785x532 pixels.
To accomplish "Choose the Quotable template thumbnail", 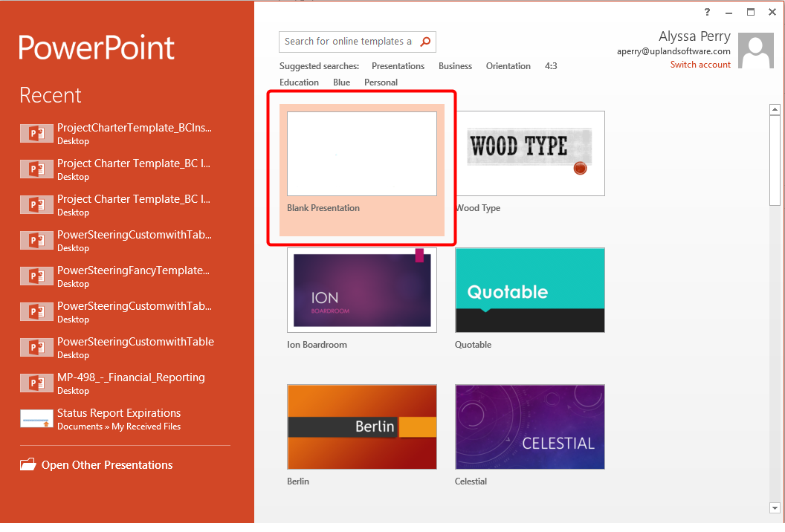I will (x=530, y=291).
